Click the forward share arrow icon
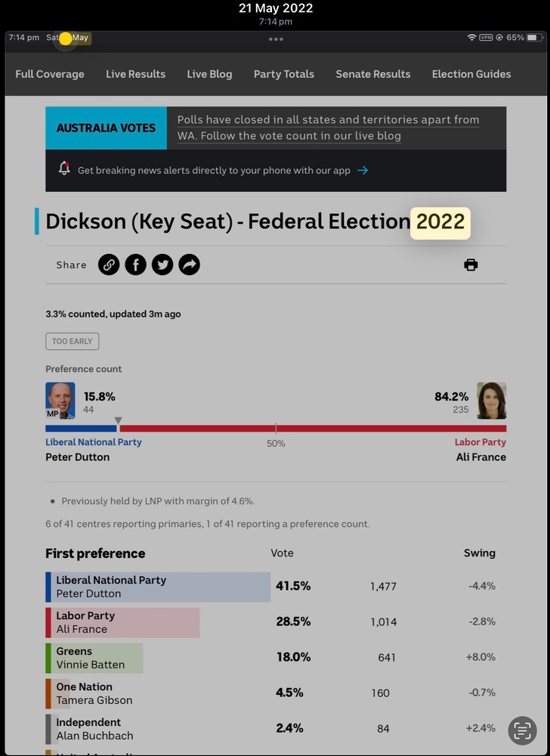 point(190,265)
